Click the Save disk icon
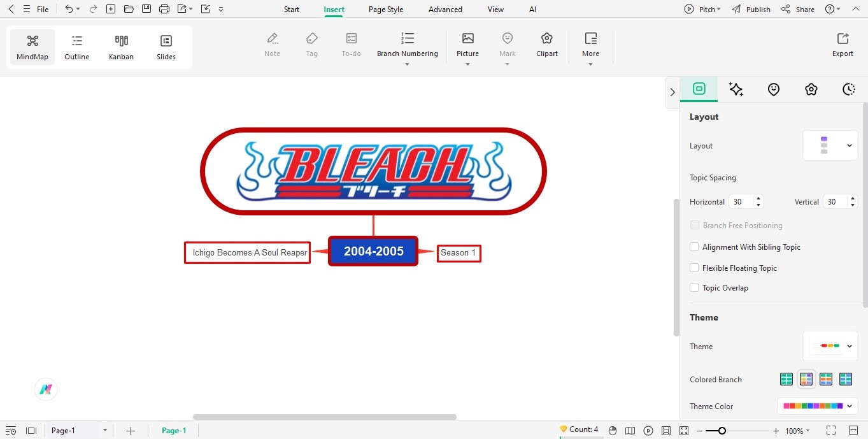The width and height of the screenshot is (868, 439). click(x=146, y=9)
